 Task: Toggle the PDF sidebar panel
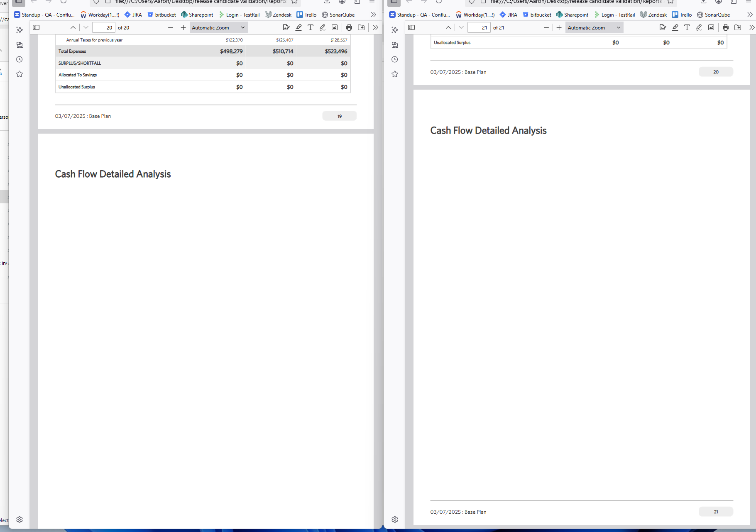click(x=36, y=27)
